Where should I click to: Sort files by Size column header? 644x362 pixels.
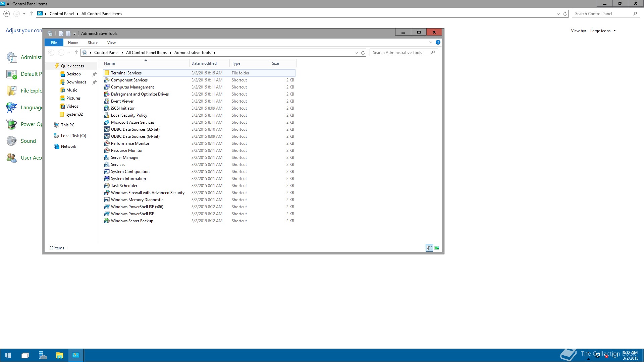click(283, 63)
